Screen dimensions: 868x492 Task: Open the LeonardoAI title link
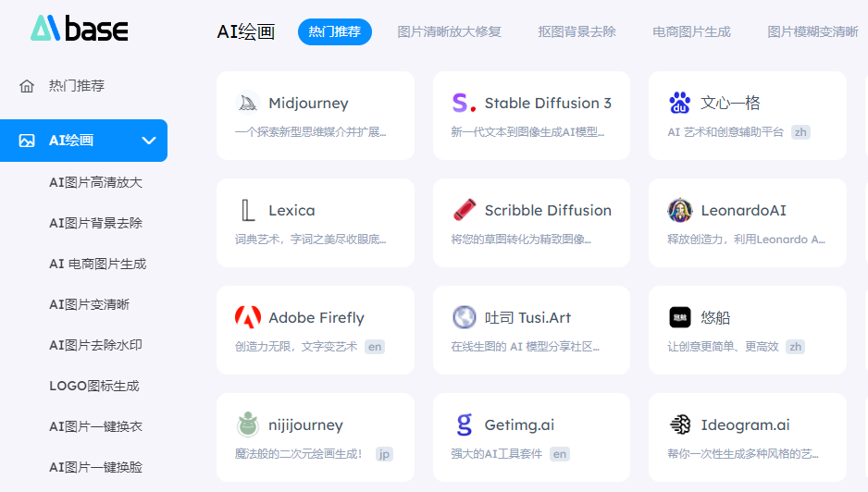point(743,210)
